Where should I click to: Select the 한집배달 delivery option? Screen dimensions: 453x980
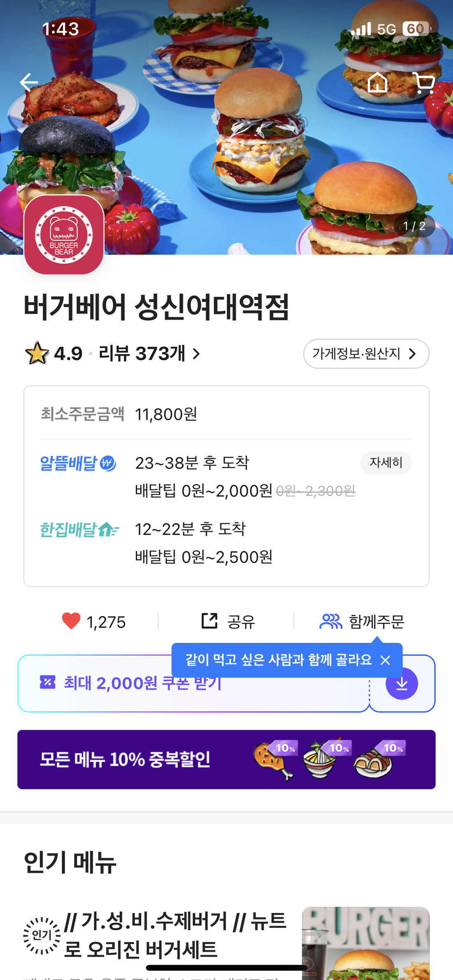pyautogui.click(x=79, y=530)
